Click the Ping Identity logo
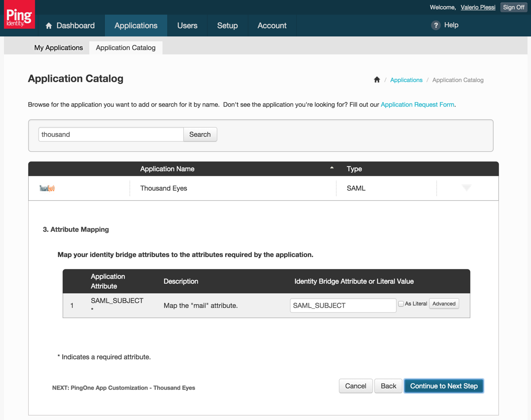531x420 pixels. (19, 15)
